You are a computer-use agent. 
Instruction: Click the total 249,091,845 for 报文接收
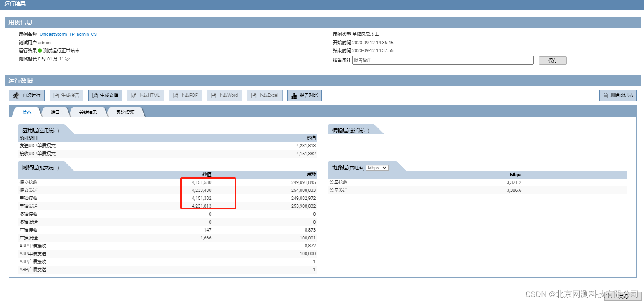click(303, 182)
